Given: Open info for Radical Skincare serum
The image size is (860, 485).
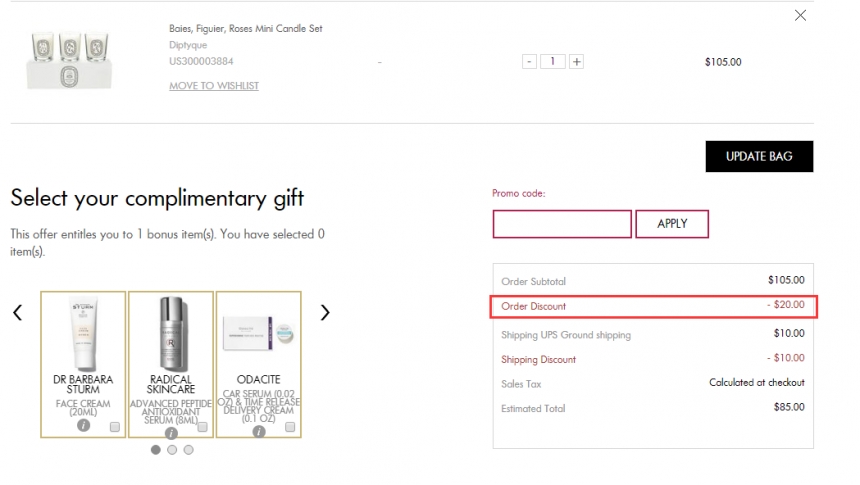Looking at the screenshot, I should [171, 432].
